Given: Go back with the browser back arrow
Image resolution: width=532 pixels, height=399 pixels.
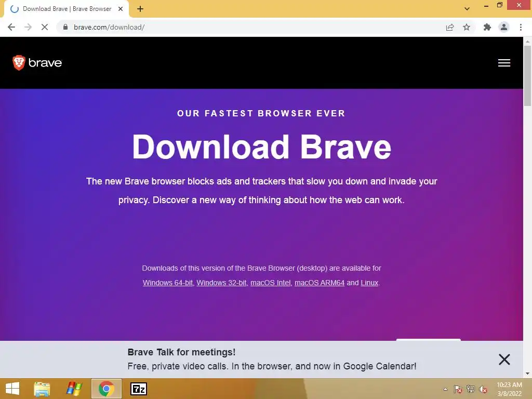Looking at the screenshot, I should 11,27.
